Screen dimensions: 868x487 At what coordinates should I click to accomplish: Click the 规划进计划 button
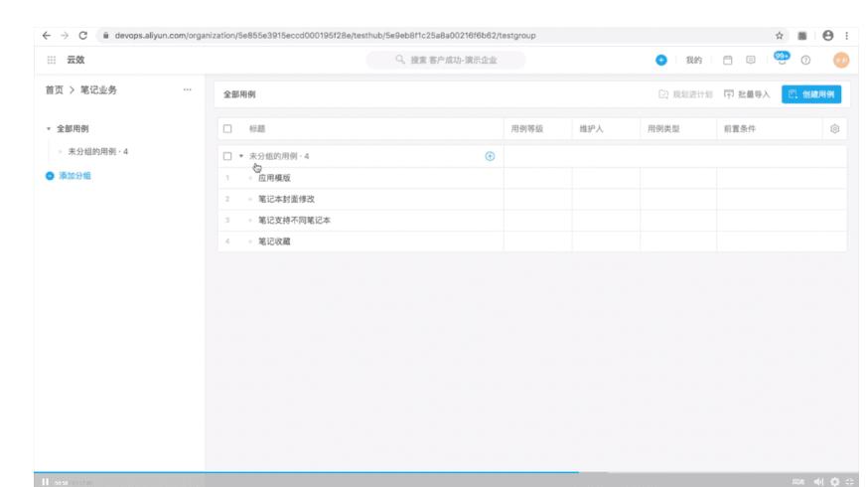[x=685, y=94]
